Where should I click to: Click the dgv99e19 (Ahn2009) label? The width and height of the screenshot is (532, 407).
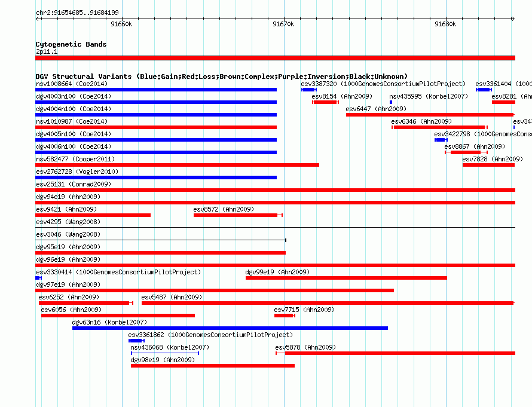tap(277, 272)
